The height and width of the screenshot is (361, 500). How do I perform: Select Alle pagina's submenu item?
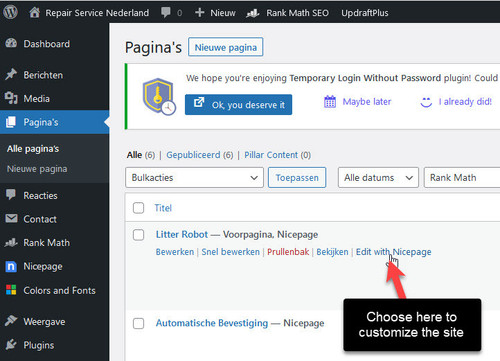click(33, 149)
